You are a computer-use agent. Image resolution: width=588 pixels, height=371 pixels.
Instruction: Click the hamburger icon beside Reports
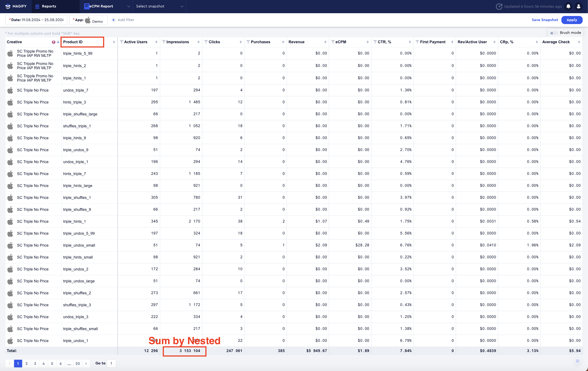(x=37, y=6)
